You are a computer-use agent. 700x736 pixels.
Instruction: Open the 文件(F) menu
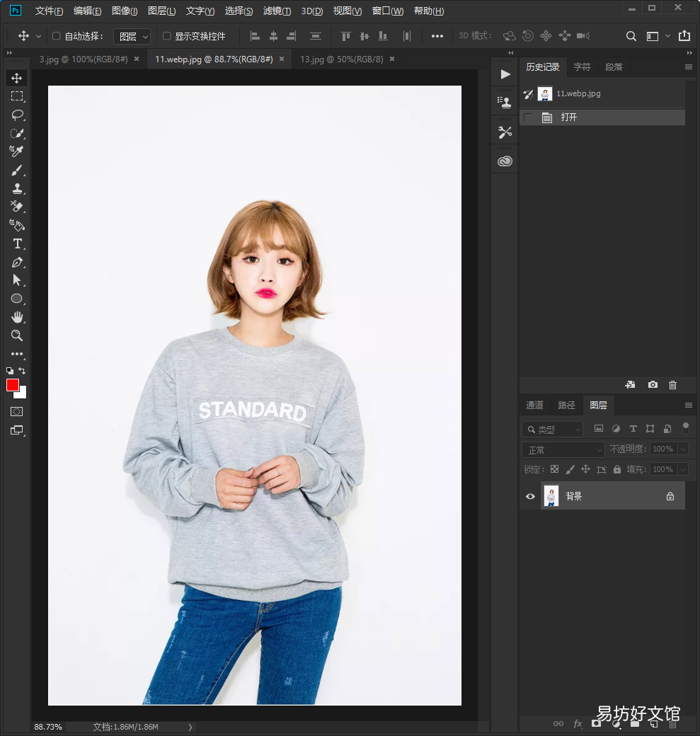click(x=49, y=11)
